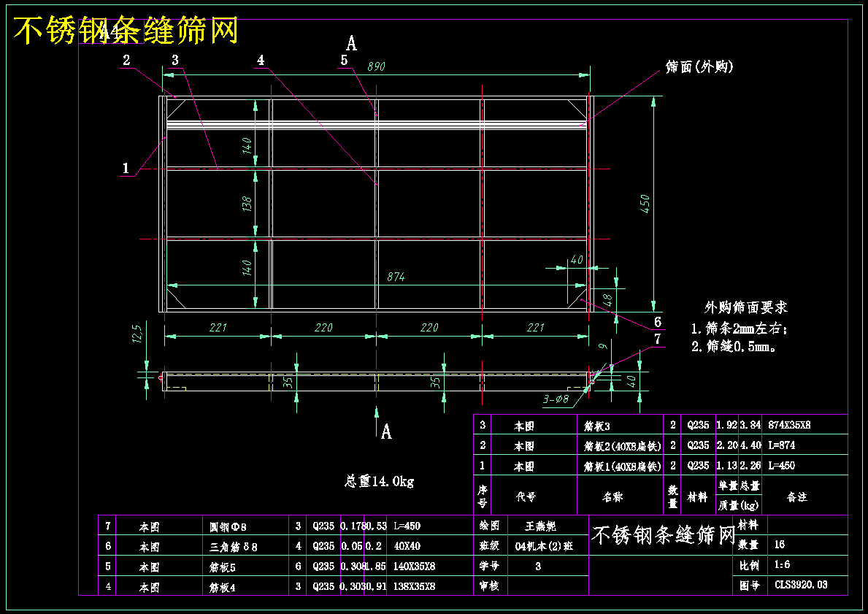Screen dimensions: 868x614
Task: Select callout number 1 on the left
Action: tap(126, 168)
